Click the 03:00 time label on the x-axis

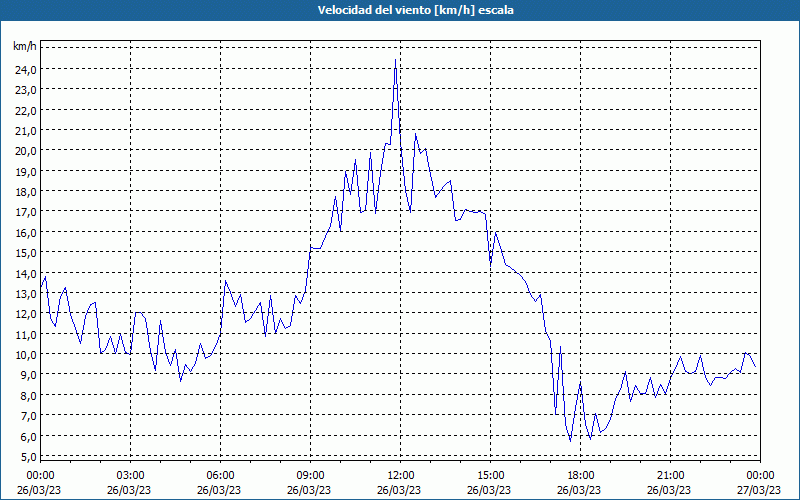pyautogui.click(x=130, y=476)
